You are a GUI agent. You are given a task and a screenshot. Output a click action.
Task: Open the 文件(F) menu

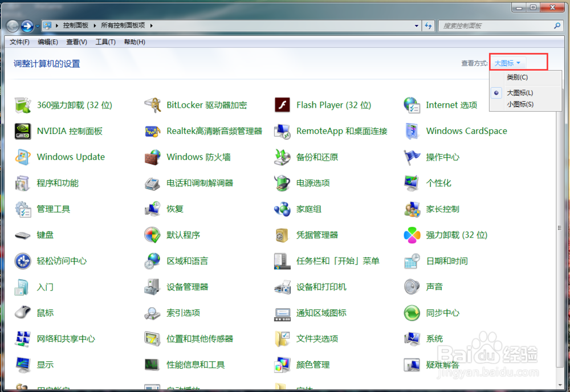(x=19, y=42)
